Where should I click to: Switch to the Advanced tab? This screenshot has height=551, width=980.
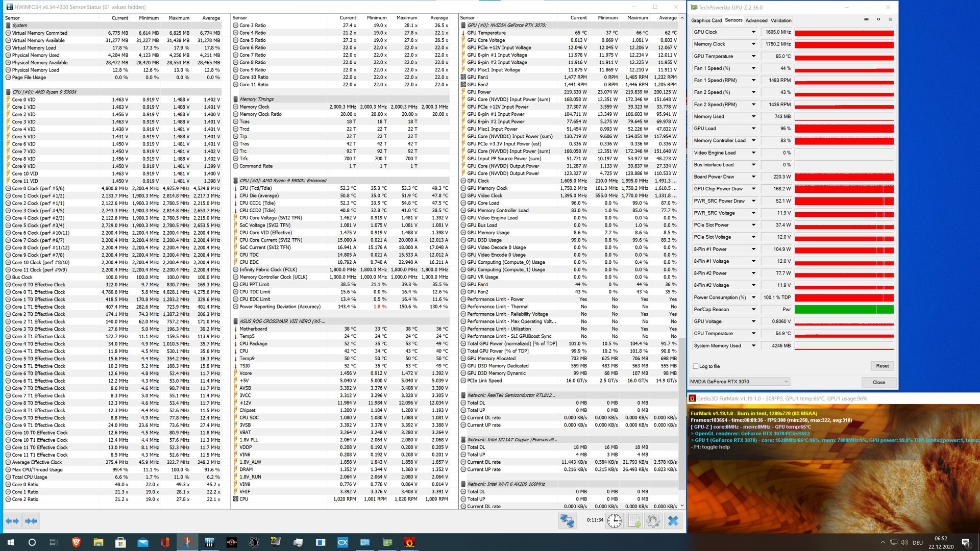(x=756, y=20)
